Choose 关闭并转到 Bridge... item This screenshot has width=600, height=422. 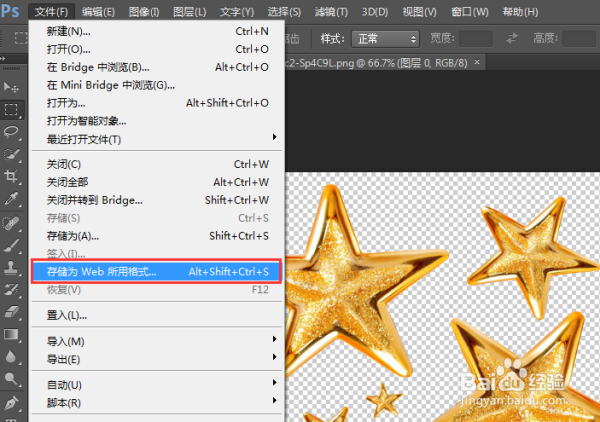[157, 200]
